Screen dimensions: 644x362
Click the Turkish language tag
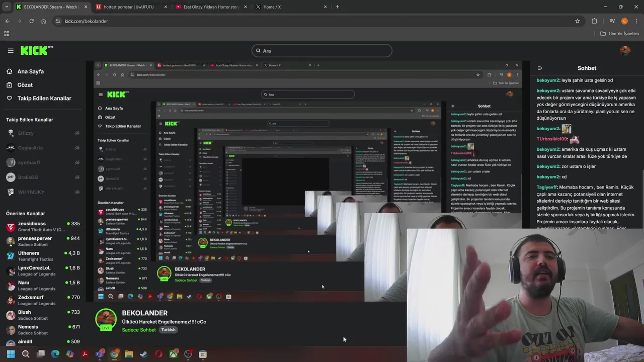pos(168,330)
